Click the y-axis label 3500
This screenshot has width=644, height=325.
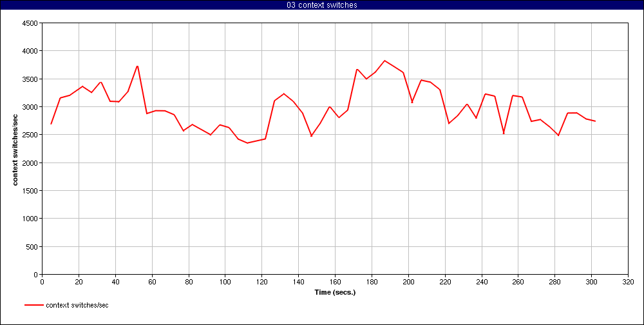[31, 79]
